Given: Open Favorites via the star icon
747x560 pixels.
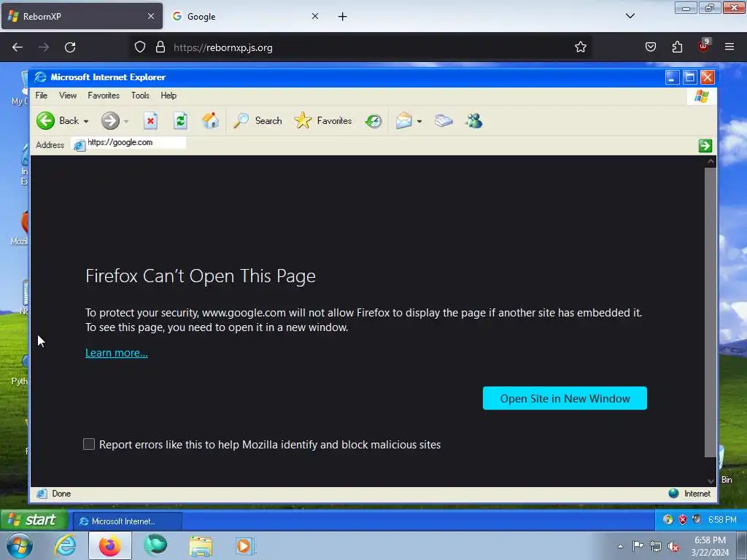Looking at the screenshot, I should point(303,120).
